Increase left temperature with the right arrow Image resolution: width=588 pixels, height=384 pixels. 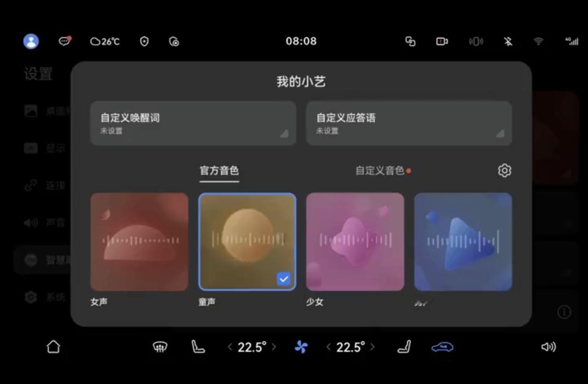(x=275, y=347)
